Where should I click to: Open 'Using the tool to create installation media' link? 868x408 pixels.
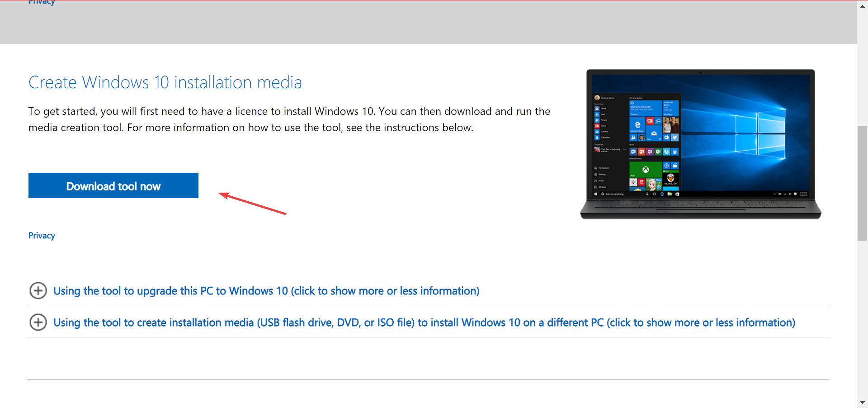424,323
